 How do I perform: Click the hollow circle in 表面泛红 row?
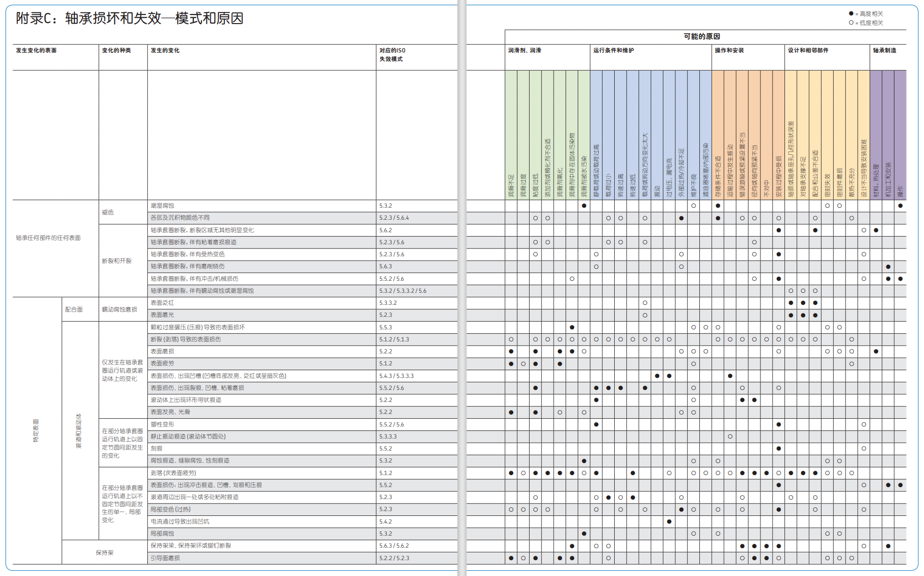tap(645, 303)
